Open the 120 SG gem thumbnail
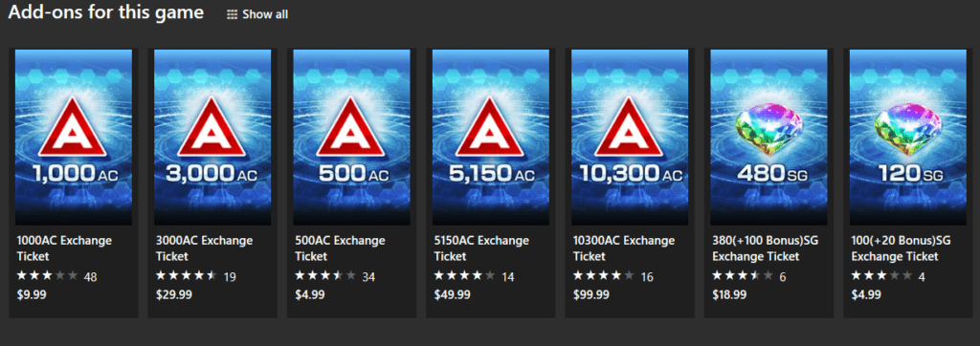The width and height of the screenshot is (980, 346). click(908, 138)
